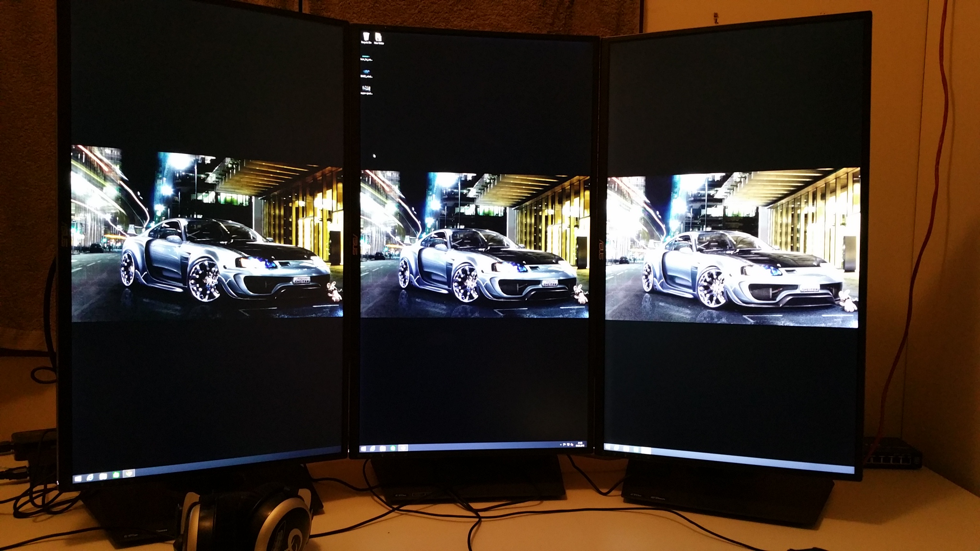The width and height of the screenshot is (980, 551).
Task: Open Start button on right monitor taskbar
Action: tap(608, 447)
